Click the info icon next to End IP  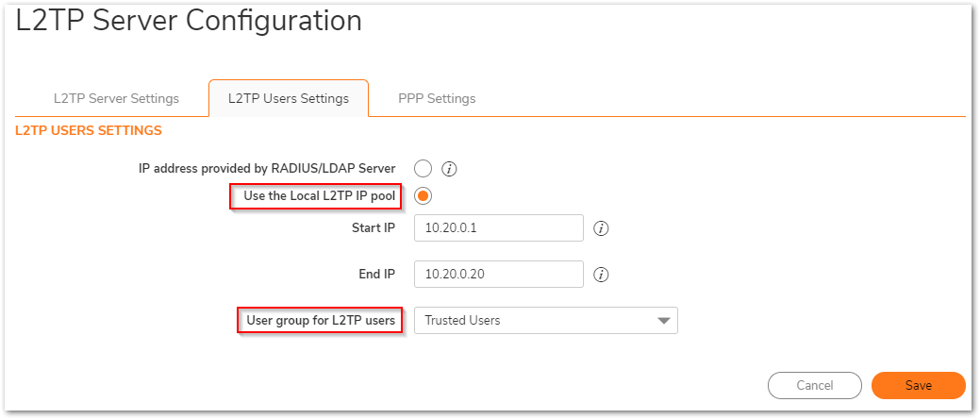click(601, 275)
